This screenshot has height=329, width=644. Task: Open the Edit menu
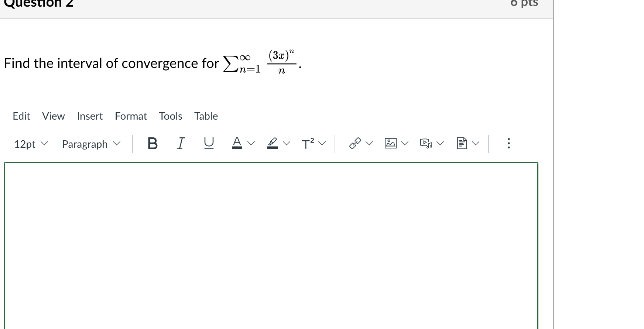point(21,116)
